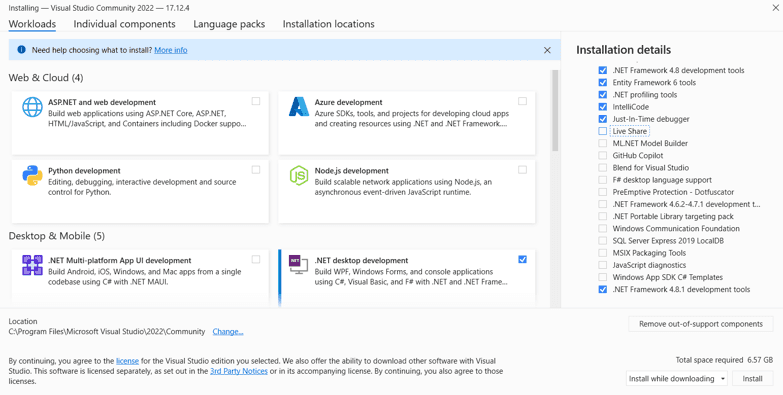Image resolution: width=783 pixels, height=395 pixels.
Task: Enable Blend for Visual Studio
Action: click(603, 168)
